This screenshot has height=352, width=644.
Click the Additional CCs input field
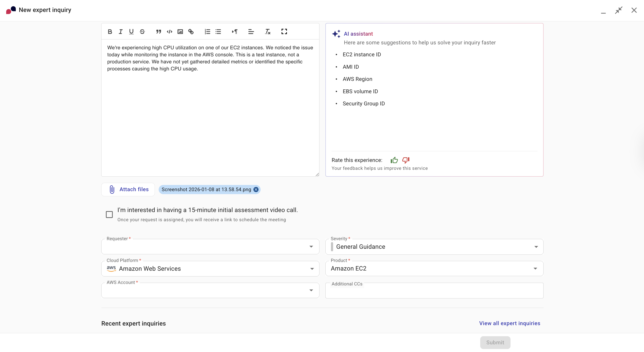pyautogui.click(x=434, y=291)
